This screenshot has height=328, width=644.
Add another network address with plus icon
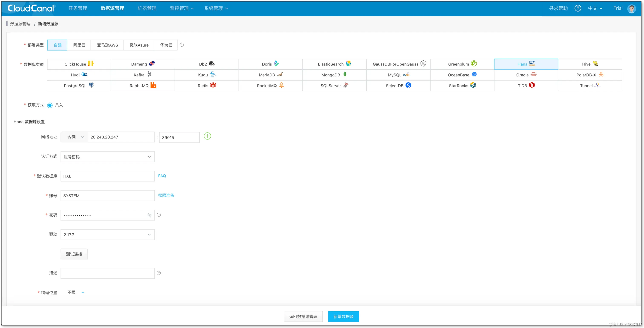[x=207, y=136]
